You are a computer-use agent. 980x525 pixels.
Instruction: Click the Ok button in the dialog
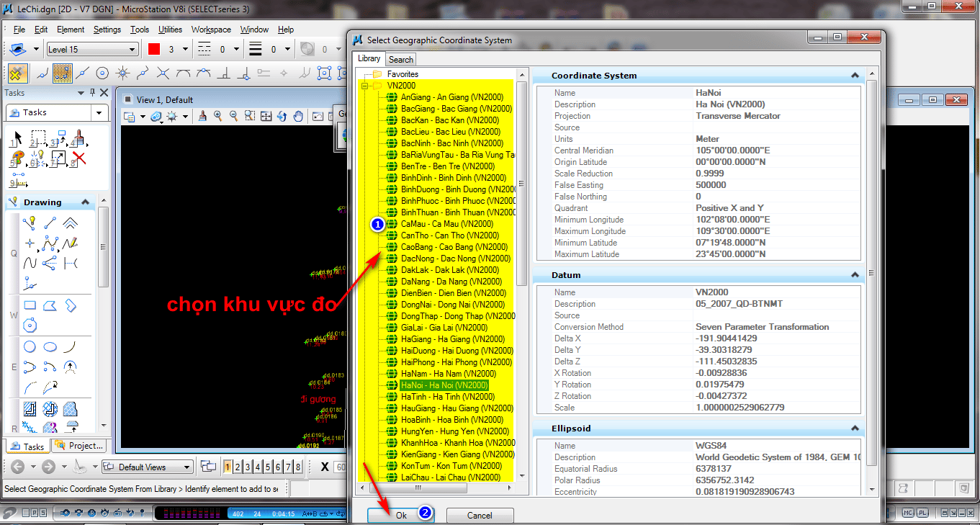point(401,516)
